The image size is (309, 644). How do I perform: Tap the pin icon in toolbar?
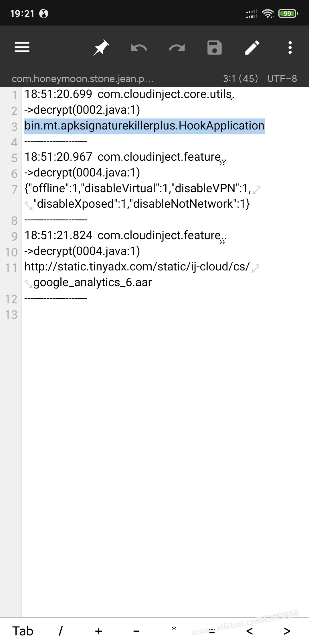coord(101,48)
